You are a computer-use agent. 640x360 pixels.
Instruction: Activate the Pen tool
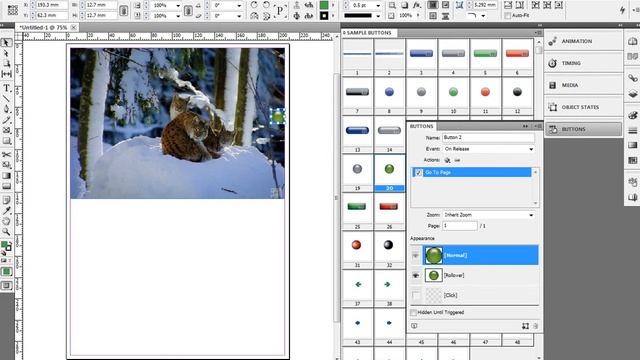click(6, 109)
